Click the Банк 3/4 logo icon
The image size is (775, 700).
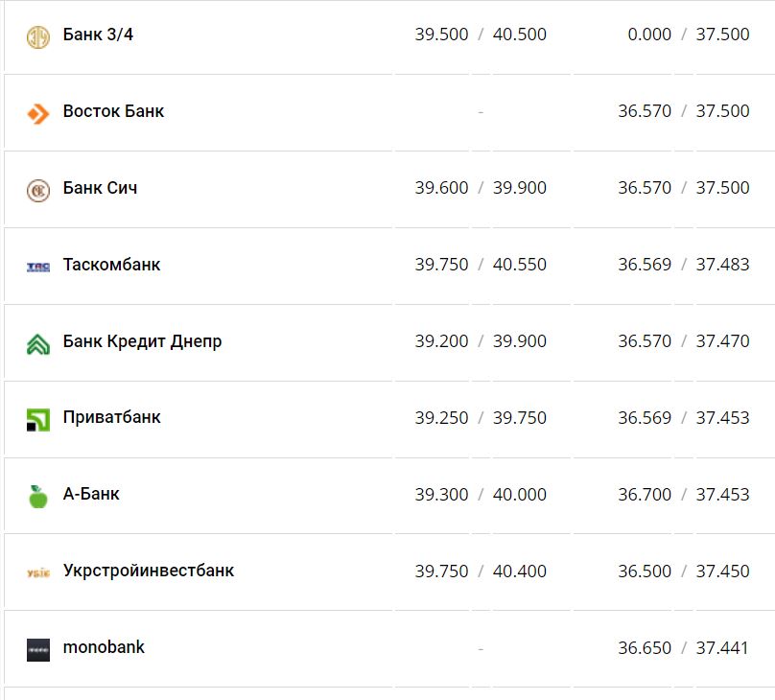[x=37, y=36]
